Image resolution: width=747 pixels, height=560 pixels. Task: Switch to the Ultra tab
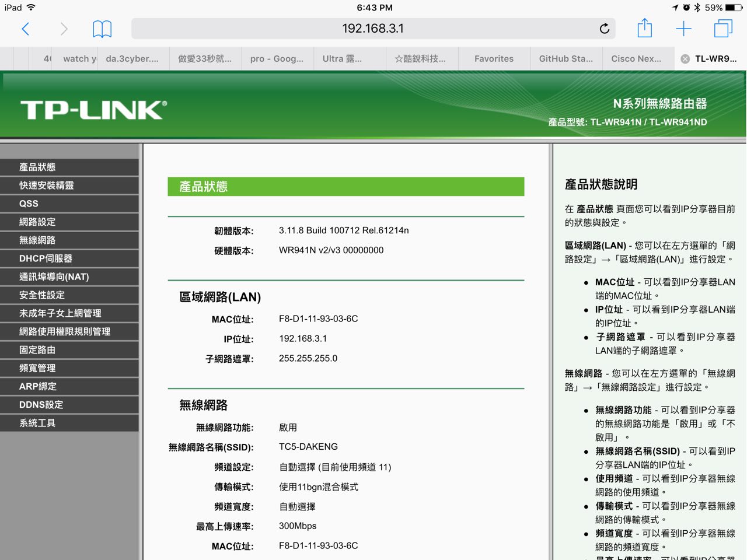click(350, 59)
